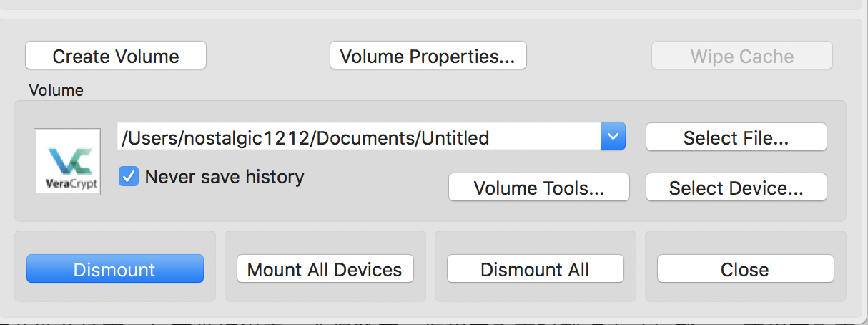Click the 'Volume' group heading label
Screen dimensions: 868x325
[56, 91]
